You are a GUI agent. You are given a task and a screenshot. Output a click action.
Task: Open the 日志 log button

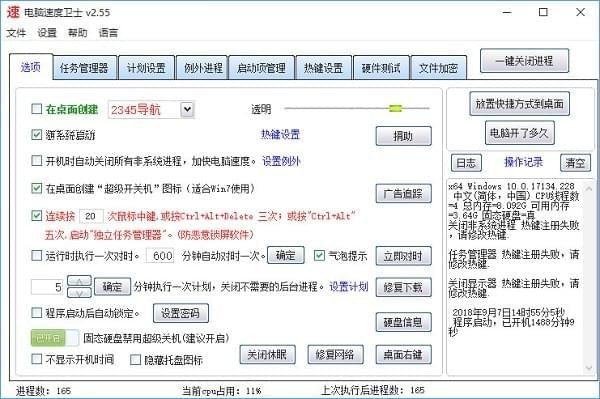pos(466,163)
